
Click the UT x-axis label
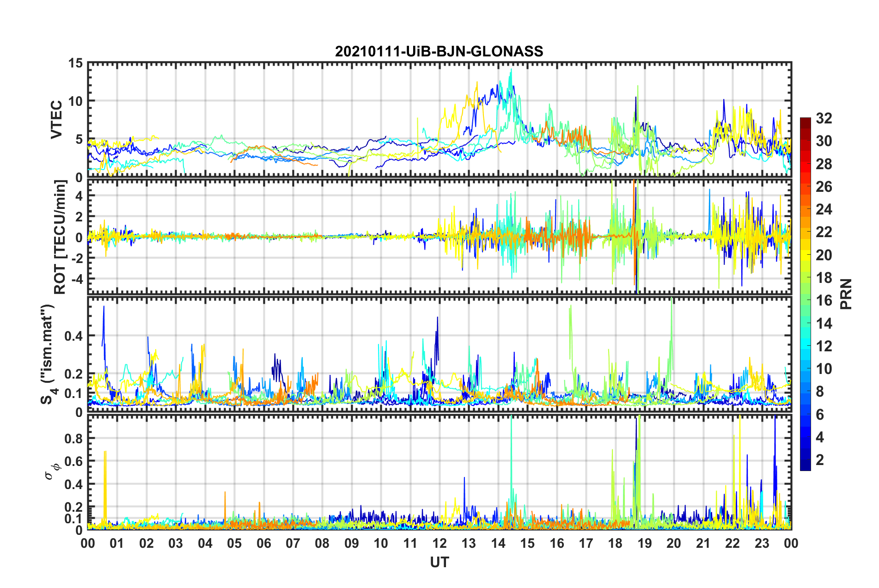(439, 562)
